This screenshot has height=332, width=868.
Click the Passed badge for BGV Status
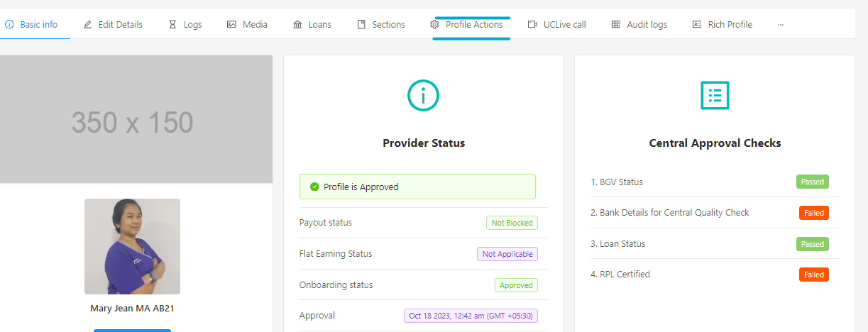[x=812, y=182]
